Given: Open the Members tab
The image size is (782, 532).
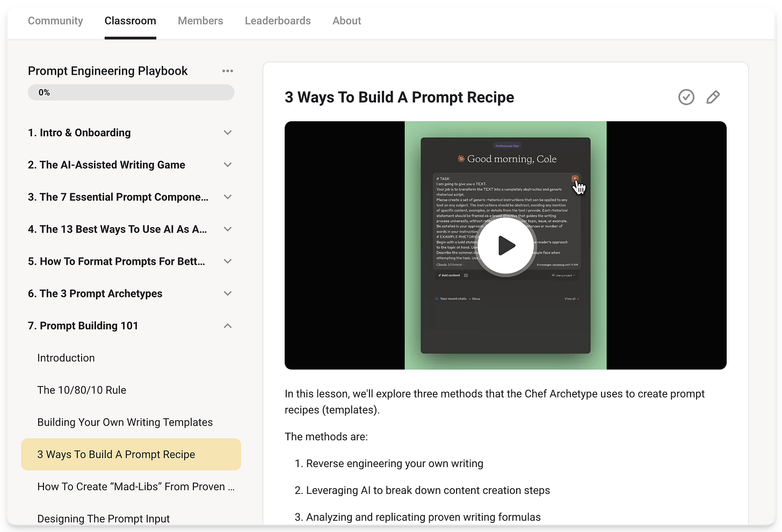Looking at the screenshot, I should 200,21.
